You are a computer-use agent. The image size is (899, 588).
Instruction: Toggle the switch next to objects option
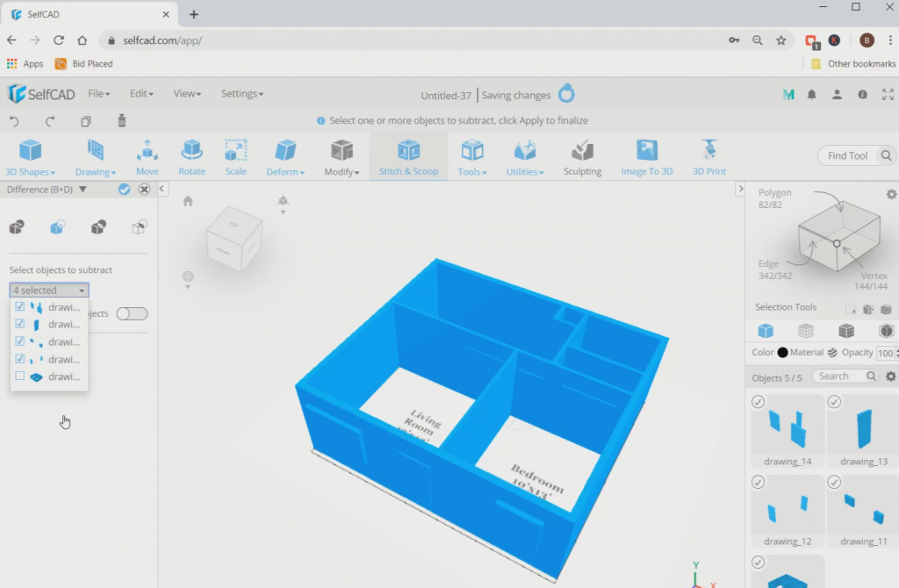click(132, 313)
